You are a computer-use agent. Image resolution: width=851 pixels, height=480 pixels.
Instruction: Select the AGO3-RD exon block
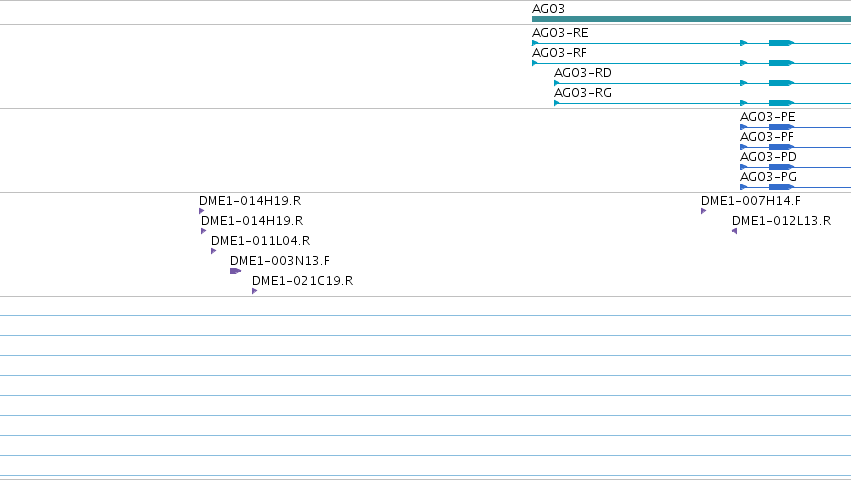[x=781, y=83]
